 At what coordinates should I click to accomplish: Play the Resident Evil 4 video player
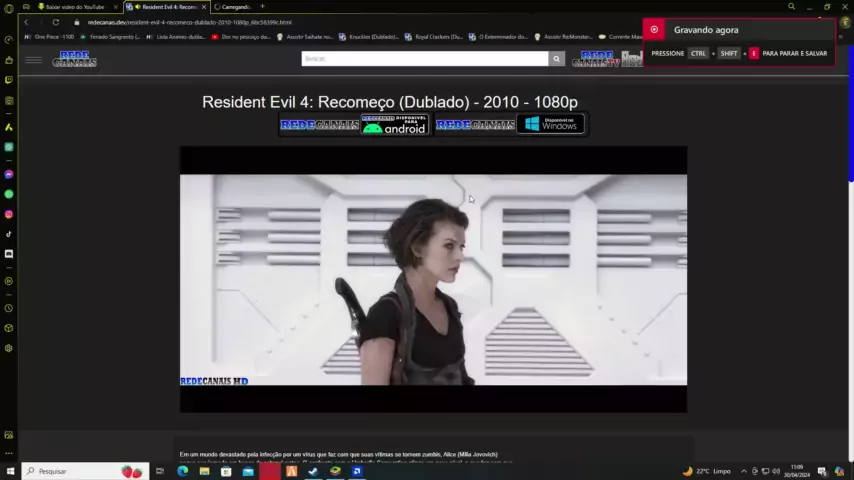tap(433, 279)
